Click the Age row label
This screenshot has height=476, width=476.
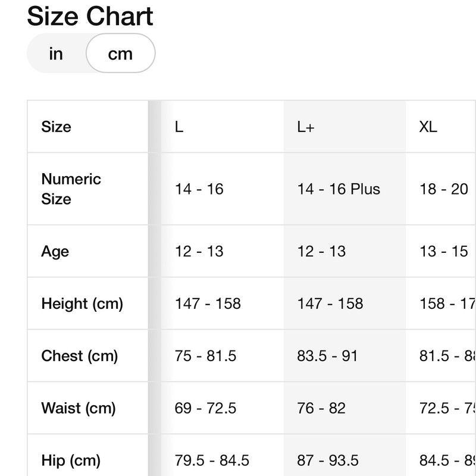pos(55,251)
